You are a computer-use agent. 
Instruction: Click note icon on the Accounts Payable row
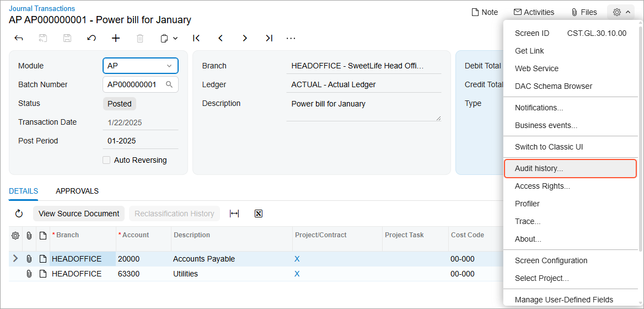coord(42,259)
